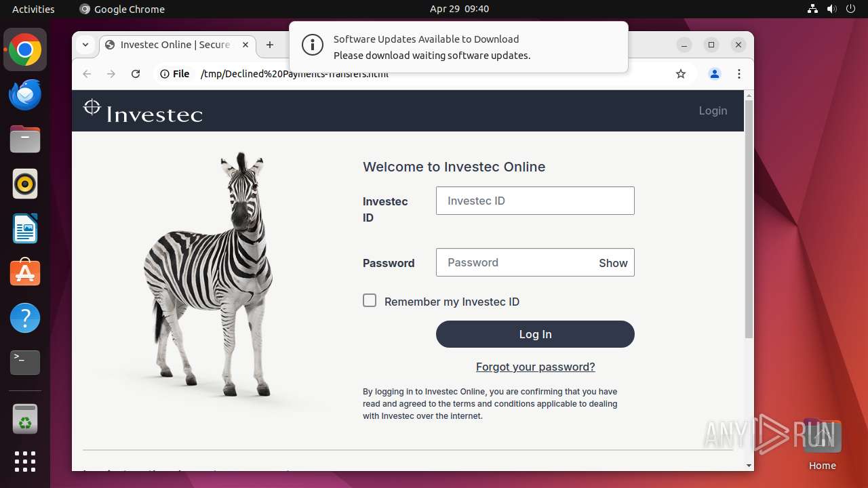Image resolution: width=868 pixels, height=488 pixels.
Task: Click the zebra image
Action: [x=209, y=274]
